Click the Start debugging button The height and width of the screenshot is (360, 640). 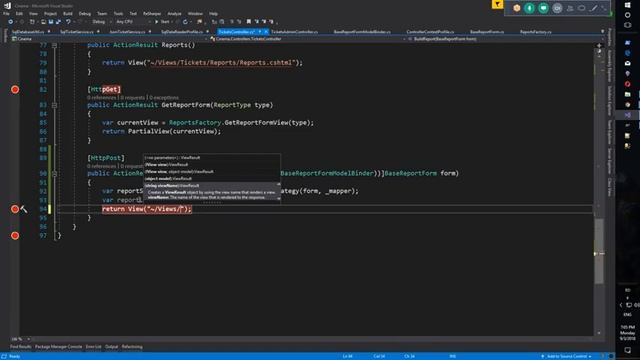pyautogui.click(x=162, y=22)
